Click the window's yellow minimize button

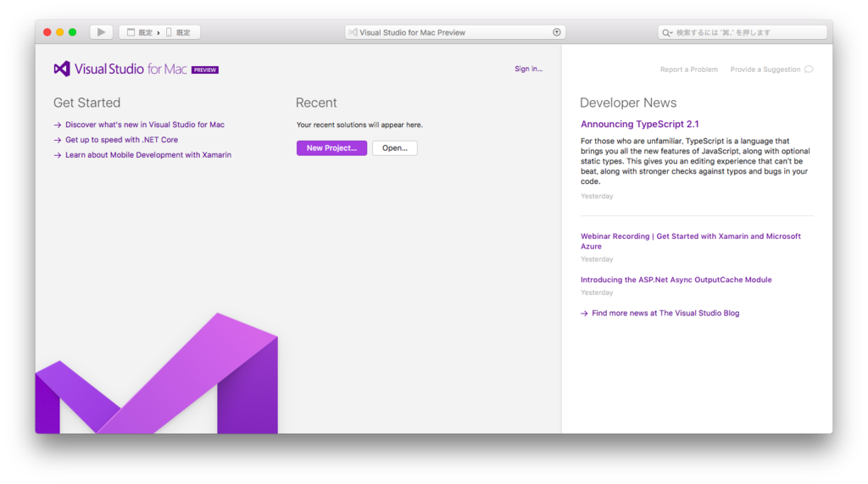pos(60,32)
